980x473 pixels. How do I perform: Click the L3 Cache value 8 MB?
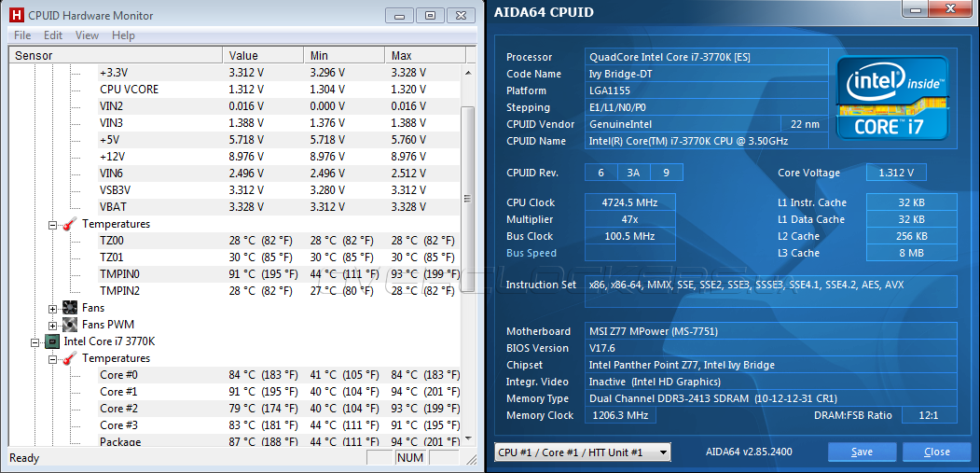click(911, 253)
